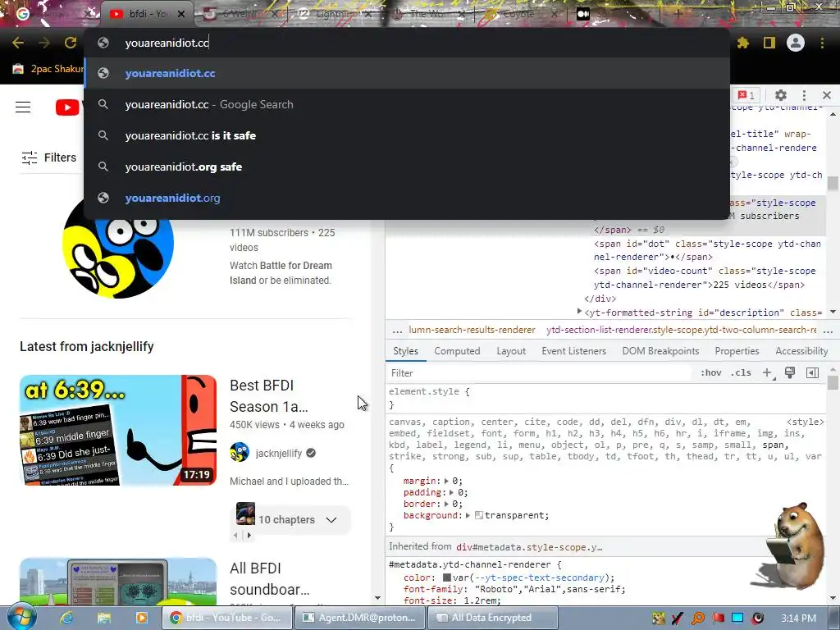Viewport: 840px width, 630px height.
Task: Select 'youareanidiot.cc - Google Search' suggestion
Action: tap(407, 104)
